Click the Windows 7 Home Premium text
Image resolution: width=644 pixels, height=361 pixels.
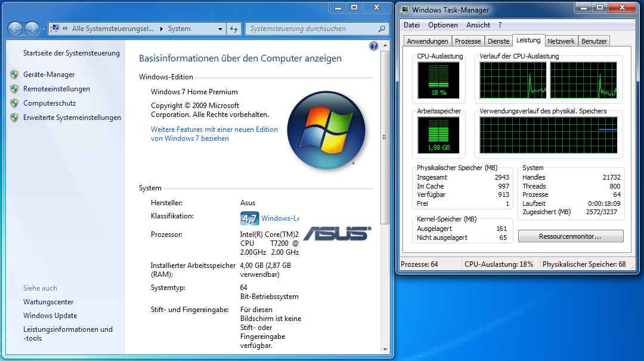coord(194,92)
